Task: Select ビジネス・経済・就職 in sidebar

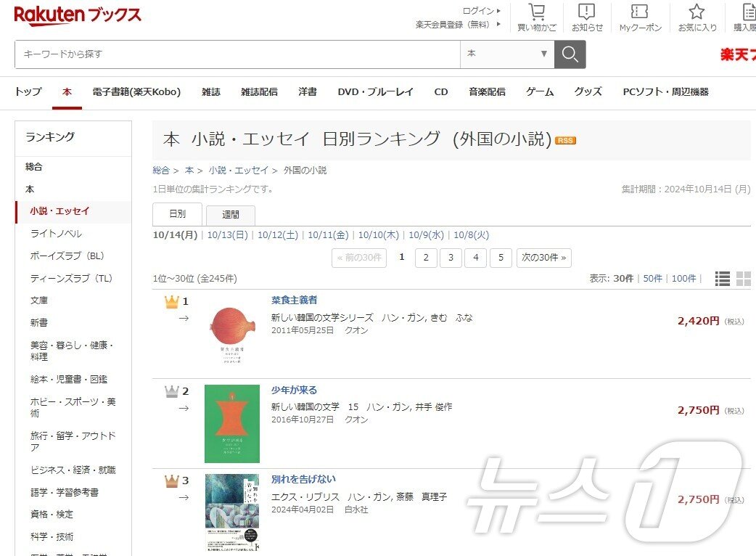Action: (73, 470)
